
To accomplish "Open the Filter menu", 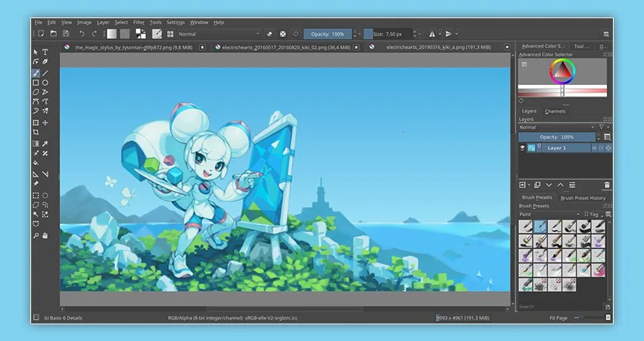I will point(139,22).
